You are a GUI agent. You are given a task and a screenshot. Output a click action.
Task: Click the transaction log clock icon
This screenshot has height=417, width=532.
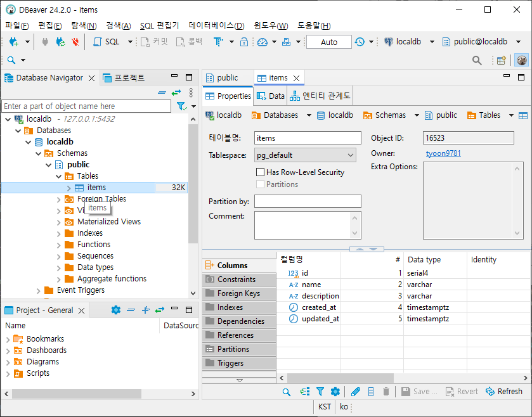coord(360,42)
